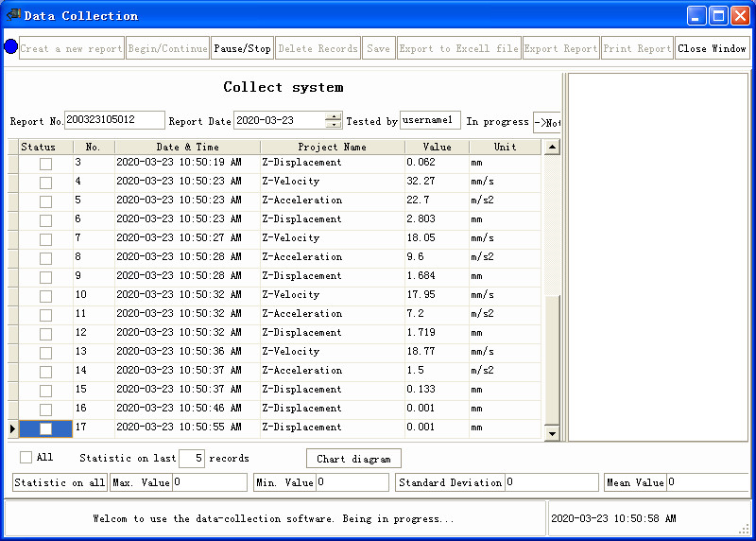Click the Begin/Continue button
The width and height of the screenshot is (756, 541).
167,48
